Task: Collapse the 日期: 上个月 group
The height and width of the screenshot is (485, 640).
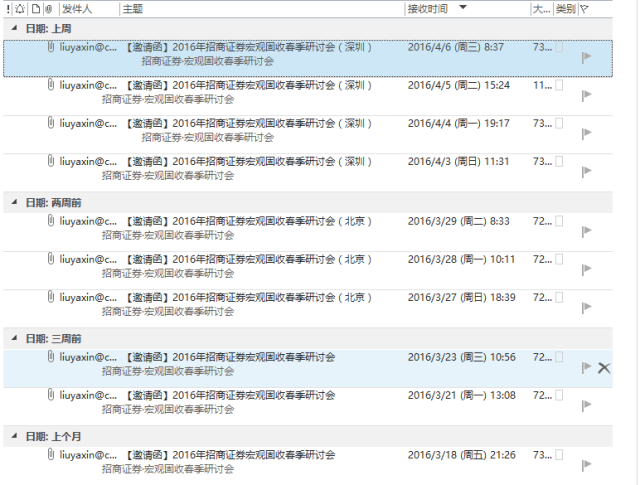Action: 15,436
